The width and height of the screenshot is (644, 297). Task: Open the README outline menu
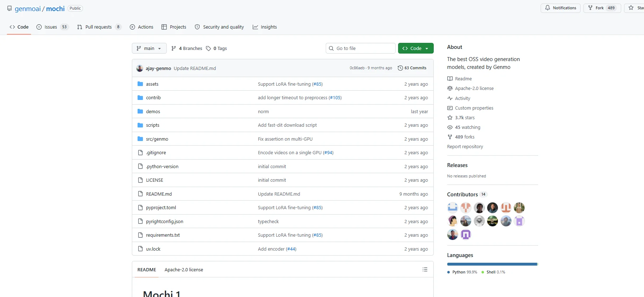point(425,270)
